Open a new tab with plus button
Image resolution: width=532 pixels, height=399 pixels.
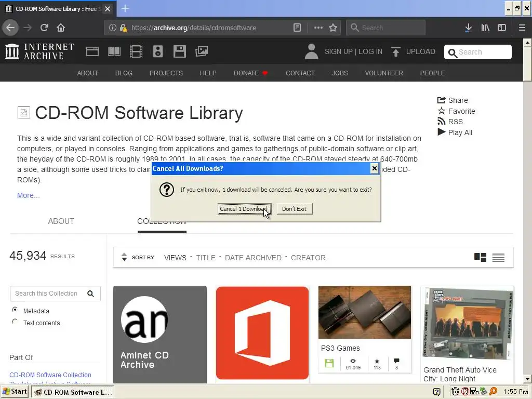(125, 8)
